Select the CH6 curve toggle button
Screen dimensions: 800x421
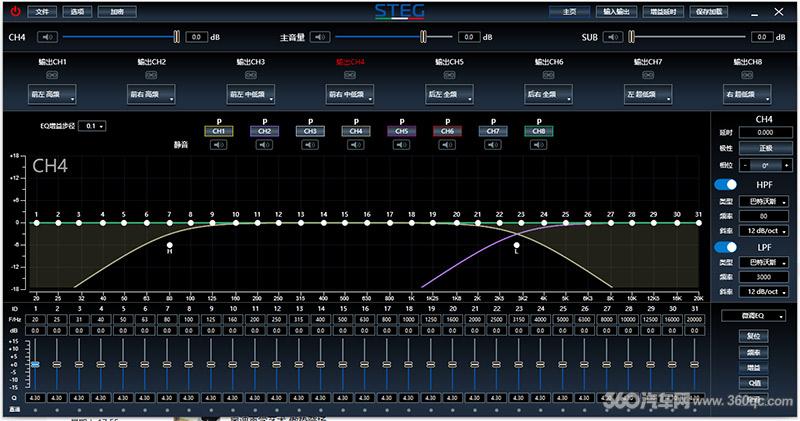click(x=447, y=131)
